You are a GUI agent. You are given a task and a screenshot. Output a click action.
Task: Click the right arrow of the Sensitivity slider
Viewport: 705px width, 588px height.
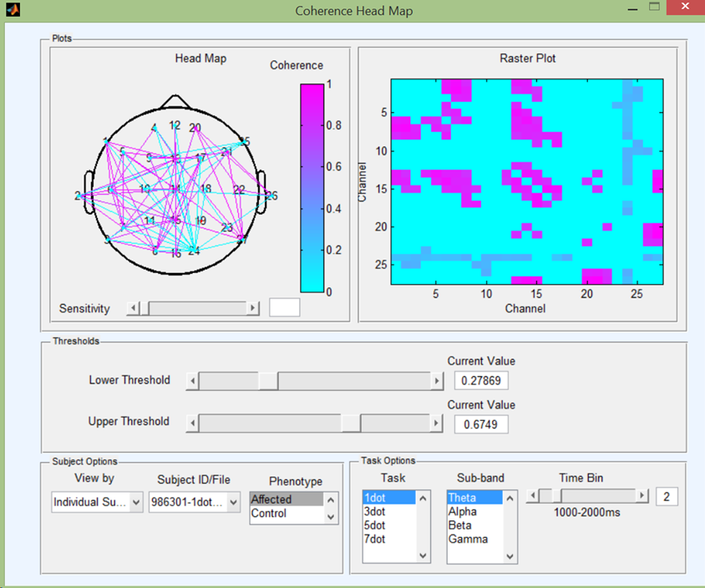tap(254, 307)
